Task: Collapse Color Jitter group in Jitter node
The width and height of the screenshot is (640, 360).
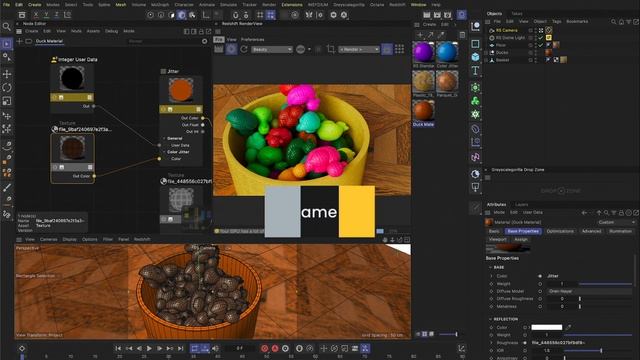Action: click(x=164, y=152)
